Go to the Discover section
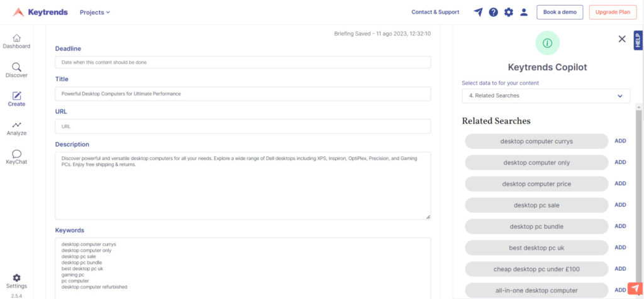This screenshot has width=644, height=299. [x=16, y=70]
